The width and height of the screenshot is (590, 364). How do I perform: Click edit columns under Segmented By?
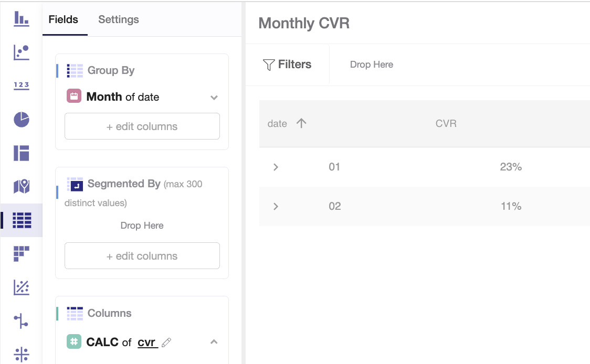142,256
